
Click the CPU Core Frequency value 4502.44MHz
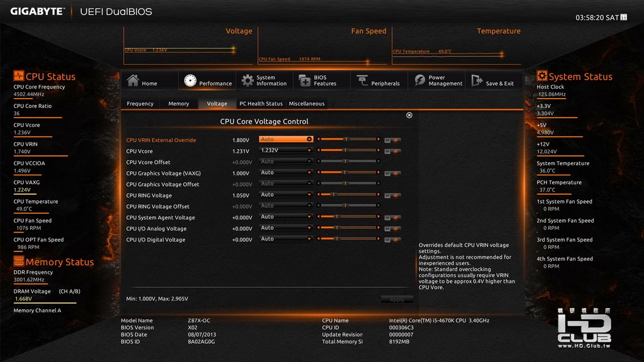(29, 94)
